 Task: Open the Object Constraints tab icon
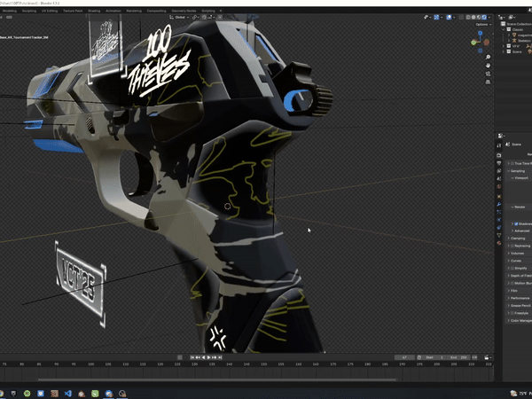tap(498, 227)
